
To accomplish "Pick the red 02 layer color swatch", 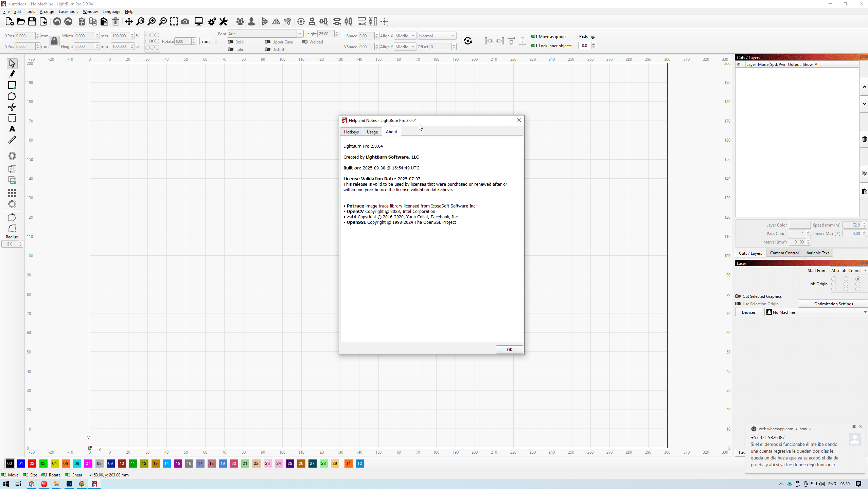I will (x=32, y=464).
